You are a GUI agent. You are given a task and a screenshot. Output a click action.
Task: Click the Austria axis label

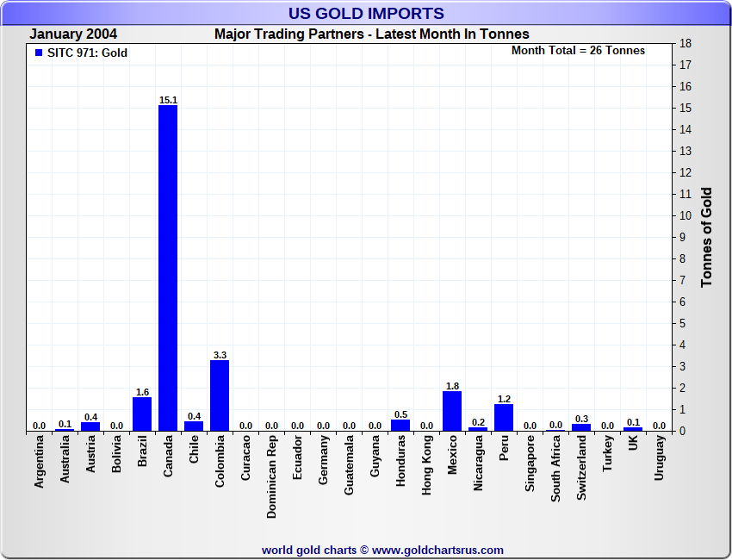coord(90,453)
